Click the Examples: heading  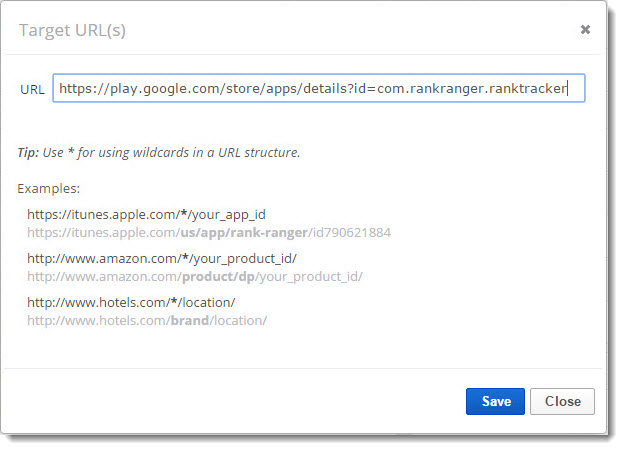(x=49, y=188)
